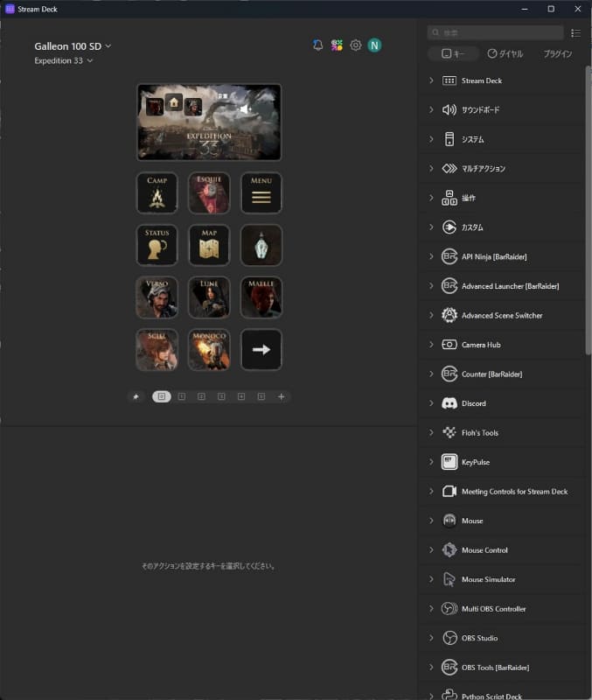Click the Meeting Controls camera icon

449,492
